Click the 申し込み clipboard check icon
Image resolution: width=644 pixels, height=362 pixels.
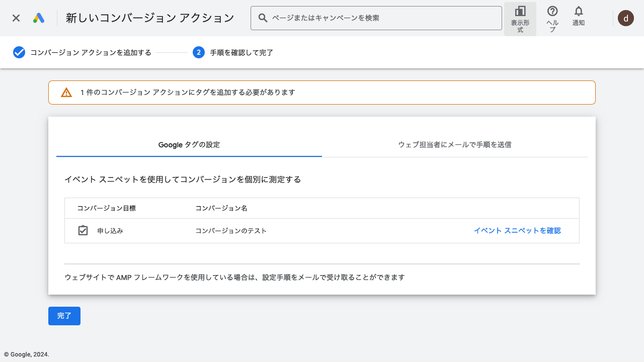[x=83, y=231]
